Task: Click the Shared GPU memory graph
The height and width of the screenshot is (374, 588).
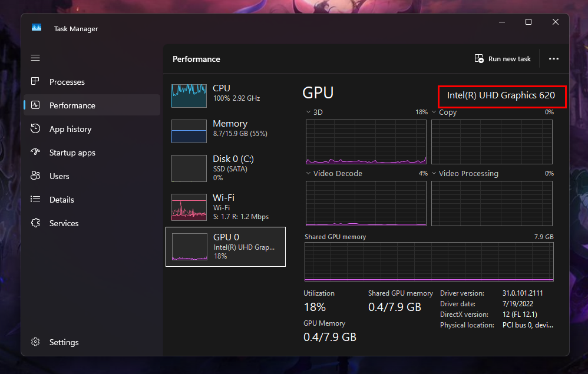Action: click(429, 262)
